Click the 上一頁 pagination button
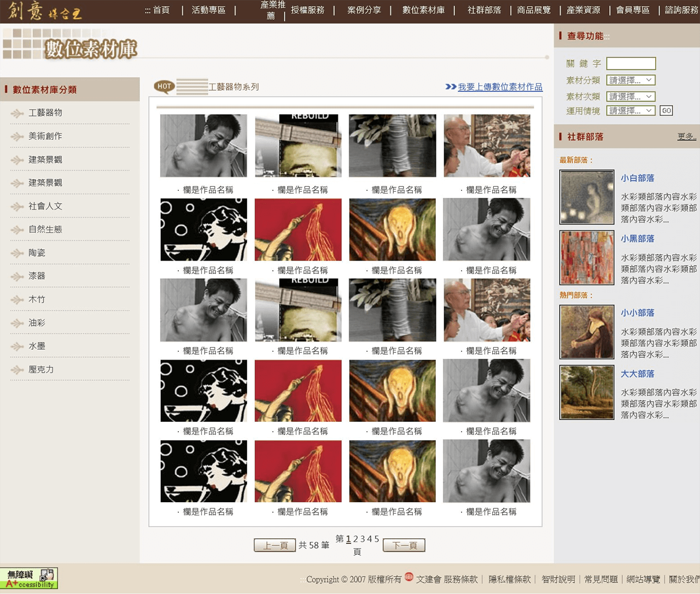 tap(275, 545)
